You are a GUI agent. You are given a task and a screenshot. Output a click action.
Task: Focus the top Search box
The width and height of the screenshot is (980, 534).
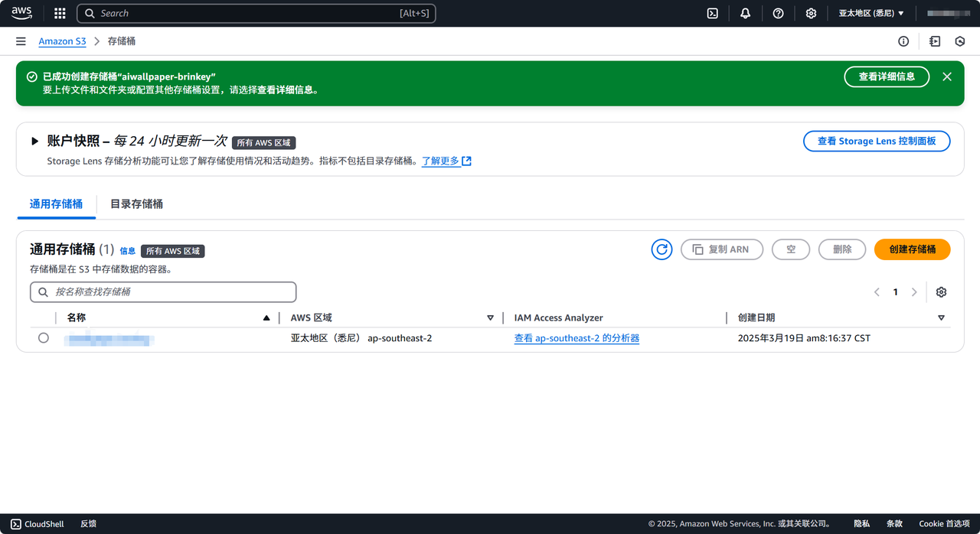click(x=256, y=13)
